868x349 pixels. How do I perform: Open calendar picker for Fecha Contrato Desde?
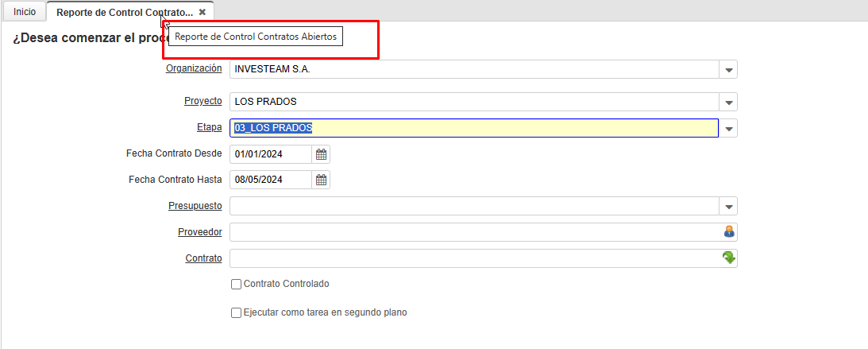point(321,154)
